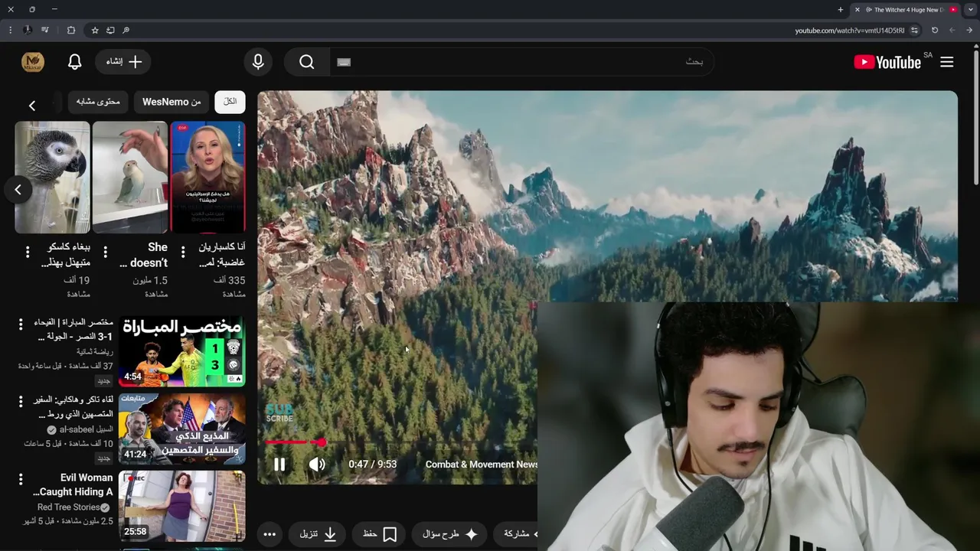Select the الكل filter chip
The height and width of the screenshot is (551, 980).
tap(230, 102)
